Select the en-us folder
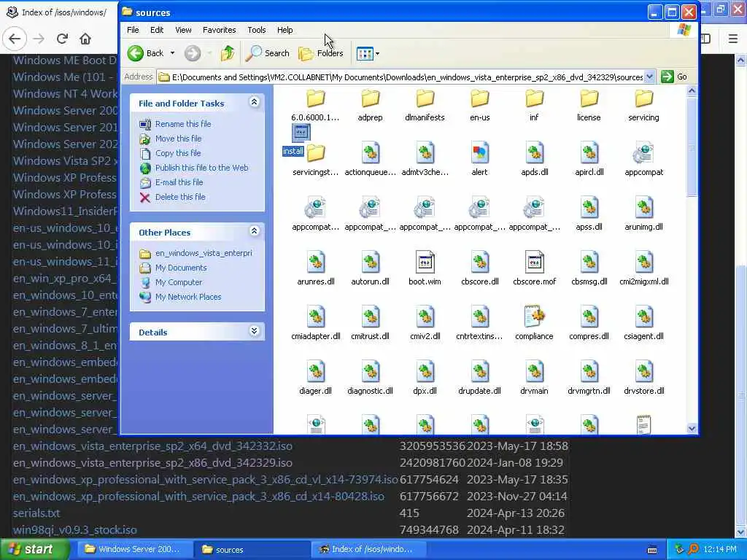 click(480, 106)
